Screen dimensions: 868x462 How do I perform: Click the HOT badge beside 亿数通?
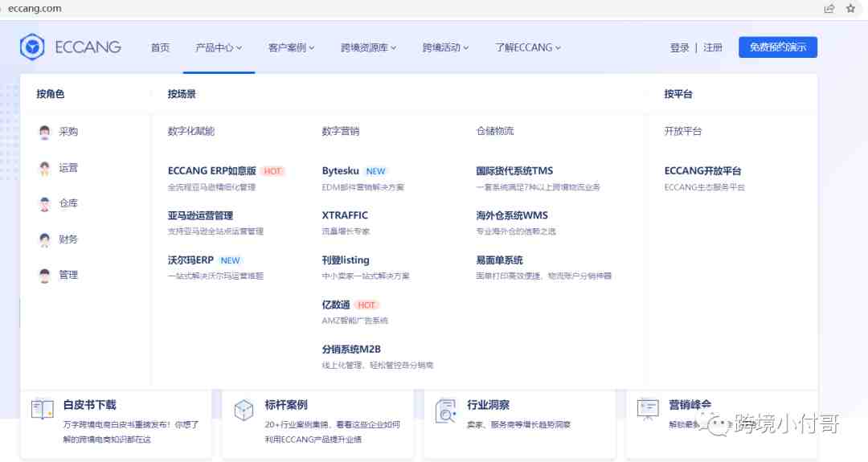366,305
